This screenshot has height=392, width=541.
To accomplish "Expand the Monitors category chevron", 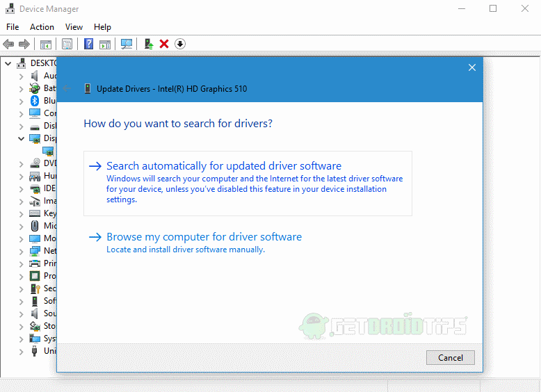I will point(21,239).
